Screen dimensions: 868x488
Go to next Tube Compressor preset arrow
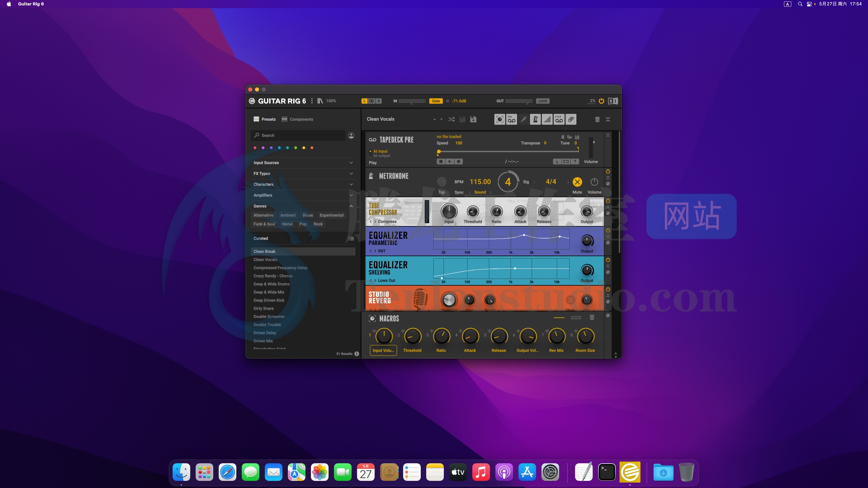tap(375, 222)
